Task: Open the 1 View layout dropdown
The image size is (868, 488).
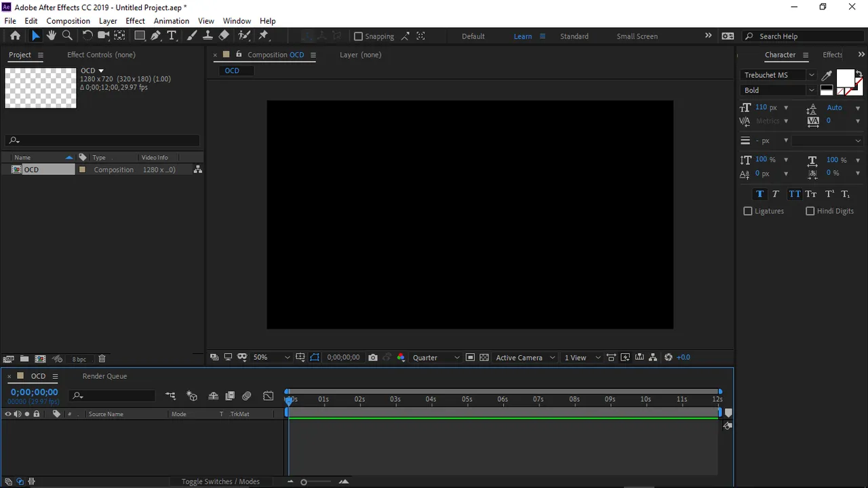Action: 583,357
